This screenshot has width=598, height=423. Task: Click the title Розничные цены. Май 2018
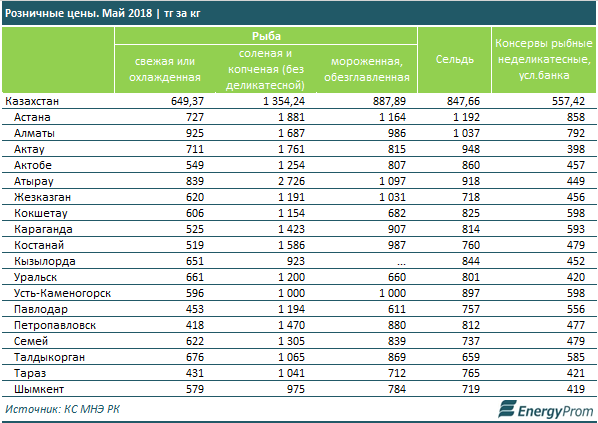[79, 13]
